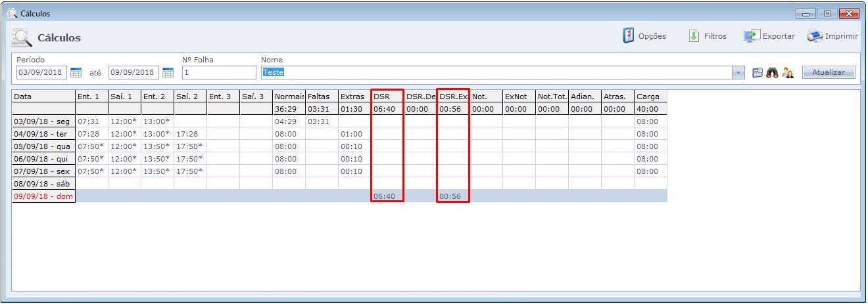Image resolution: width=868 pixels, height=304 pixels.
Task: Click the binoculars search icon
Action: pos(772,72)
